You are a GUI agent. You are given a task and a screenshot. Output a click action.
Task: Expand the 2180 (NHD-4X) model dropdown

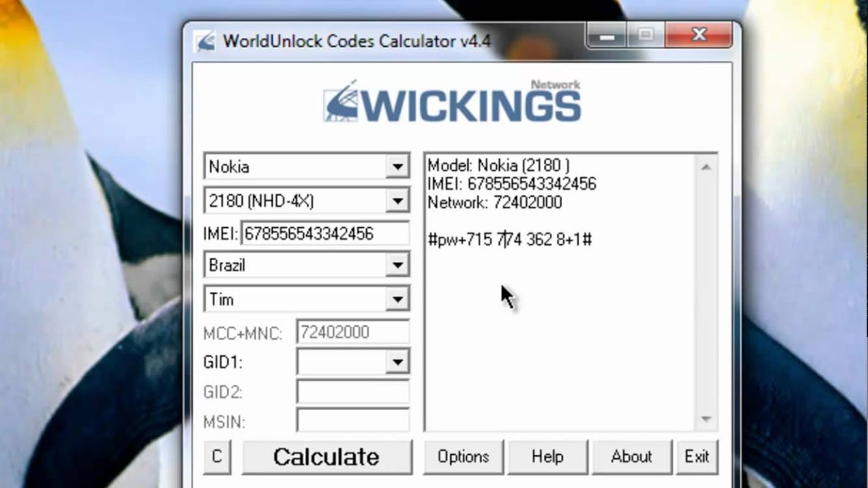pyautogui.click(x=397, y=201)
